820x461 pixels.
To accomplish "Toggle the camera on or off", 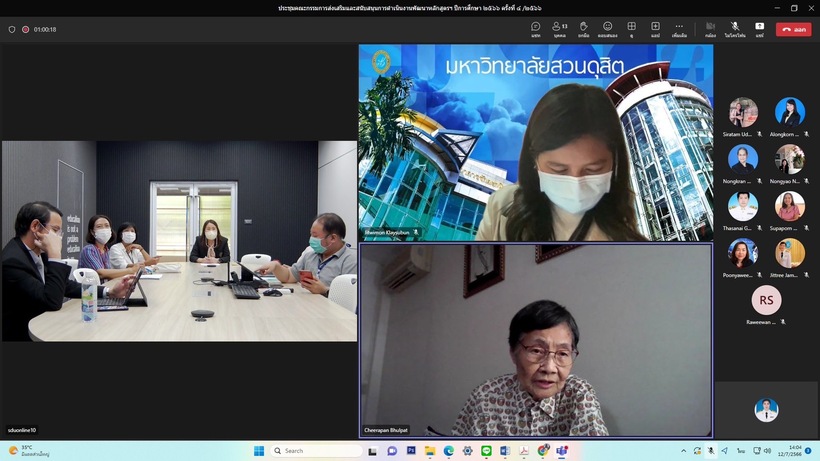I will [x=710, y=29].
